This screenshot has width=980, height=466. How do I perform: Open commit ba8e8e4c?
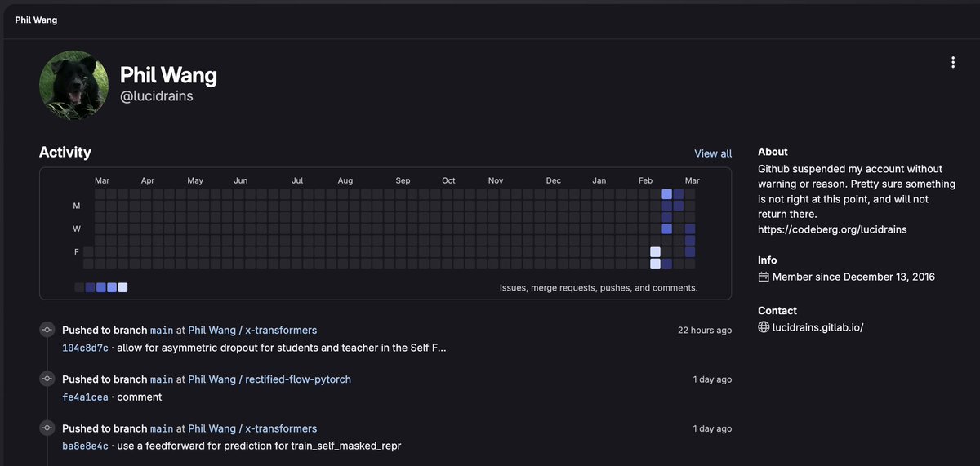point(85,446)
